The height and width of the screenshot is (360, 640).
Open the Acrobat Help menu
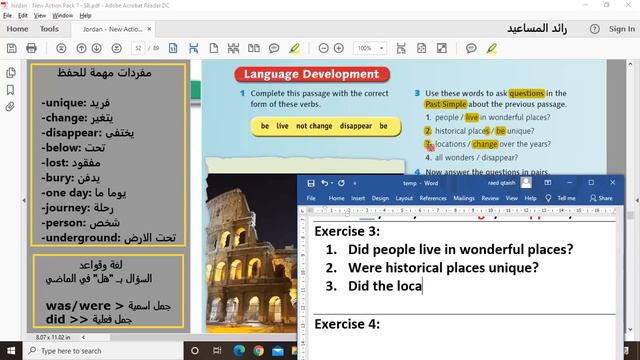(85, 16)
